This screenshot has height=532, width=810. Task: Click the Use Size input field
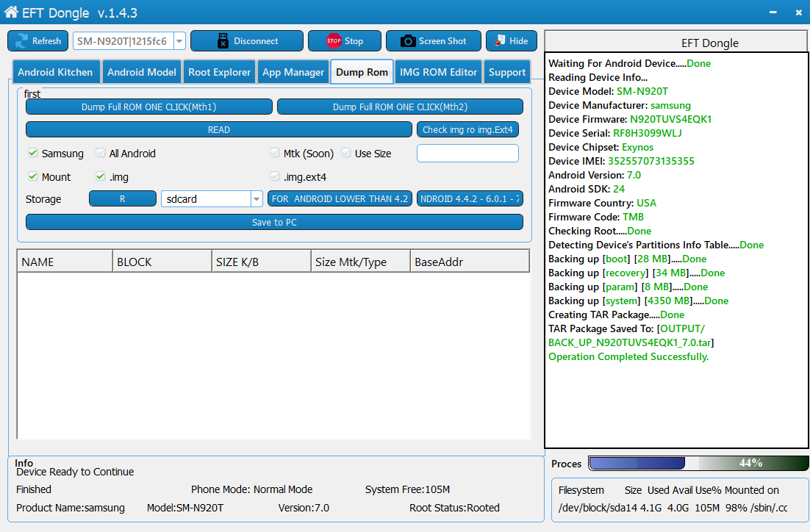point(467,154)
